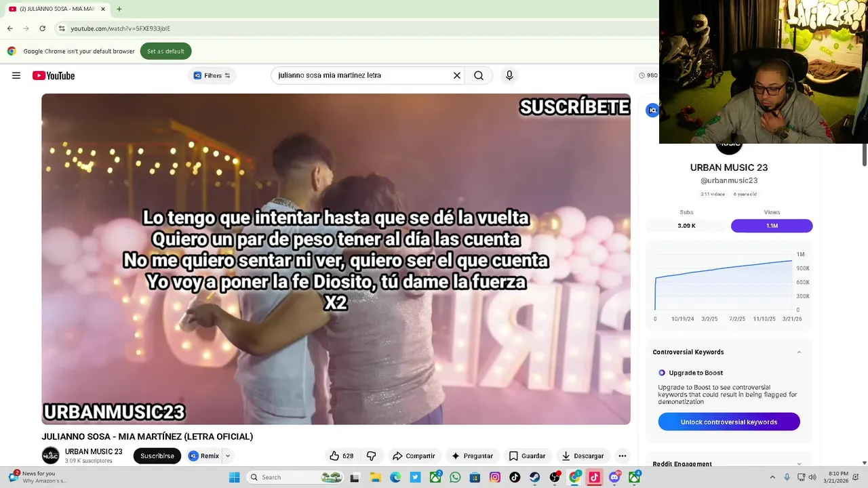Dislike the video with thumbs down
Image resolution: width=868 pixels, height=488 pixels.
371,456
